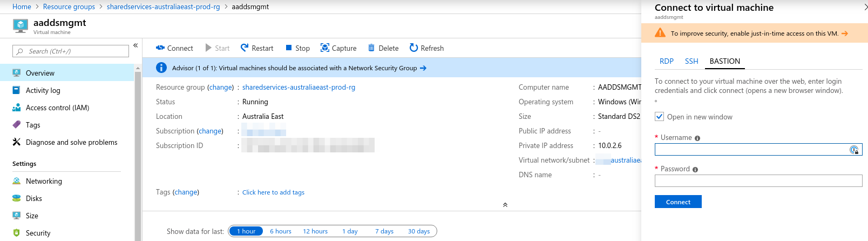868x241 pixels.
Task: Click the Username info icon
Action: 697,138
